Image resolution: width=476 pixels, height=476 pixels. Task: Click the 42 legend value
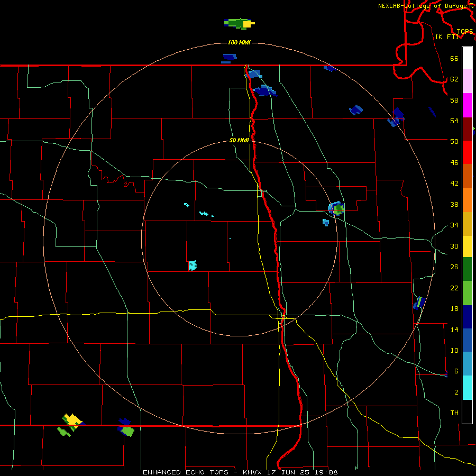(x=454, y=183)
